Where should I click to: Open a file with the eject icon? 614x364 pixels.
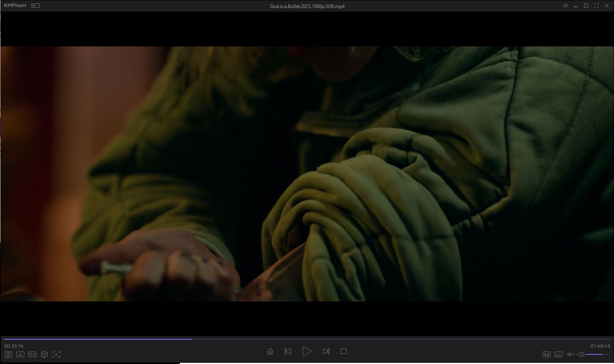pyautogui.click(x=270, y=351)
